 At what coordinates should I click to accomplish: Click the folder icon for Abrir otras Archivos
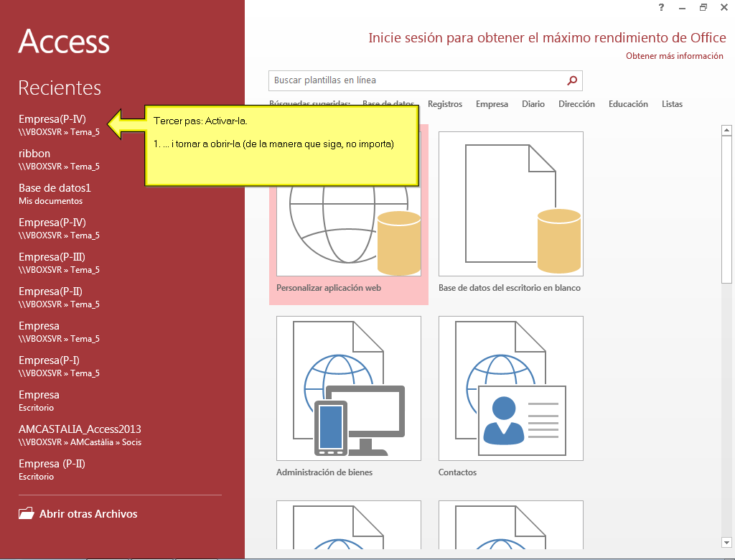27,513
